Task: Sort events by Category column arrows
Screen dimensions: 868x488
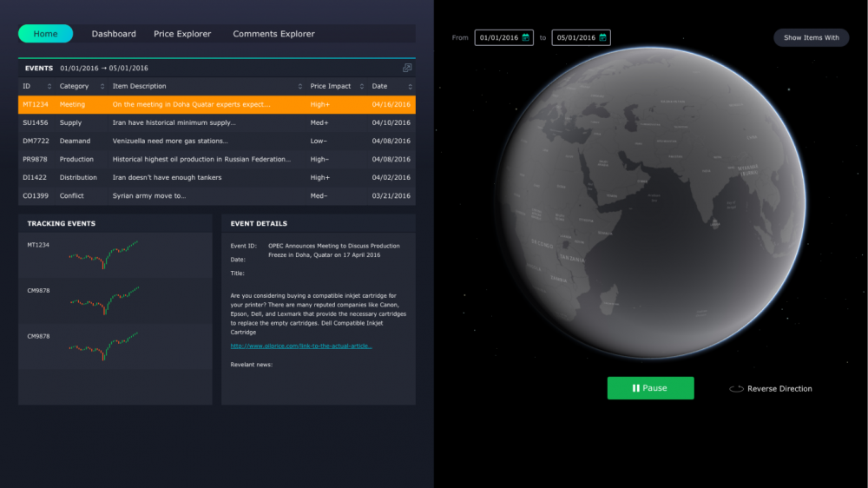Action: tap(102, 87)
